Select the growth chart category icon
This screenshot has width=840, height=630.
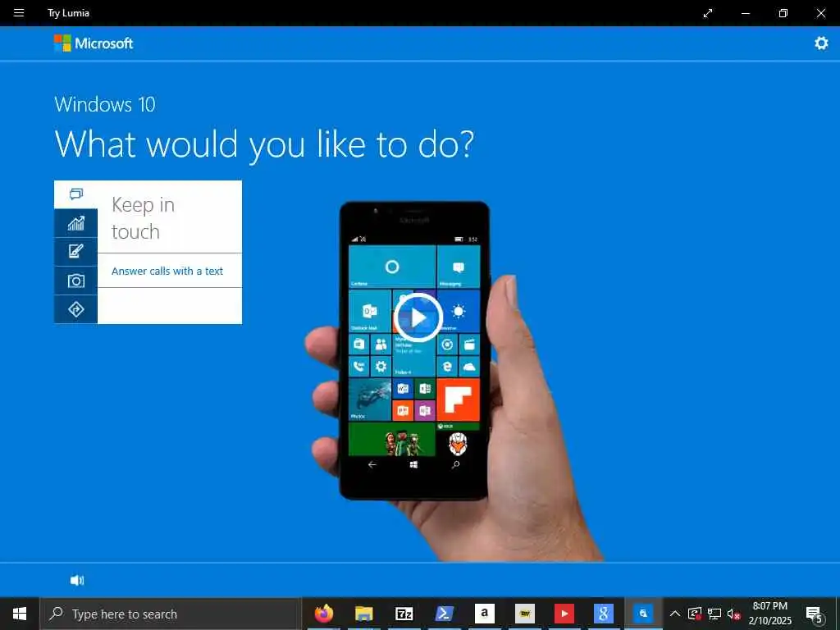click(x=76, y=223)
